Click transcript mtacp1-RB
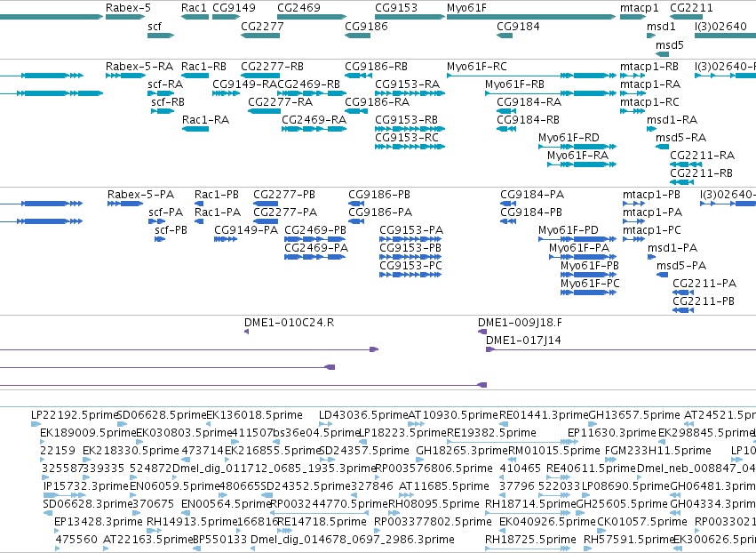Image resolution: width=756 pixels, height=553 pixels. pyautogui.click(x=633, y=76)
